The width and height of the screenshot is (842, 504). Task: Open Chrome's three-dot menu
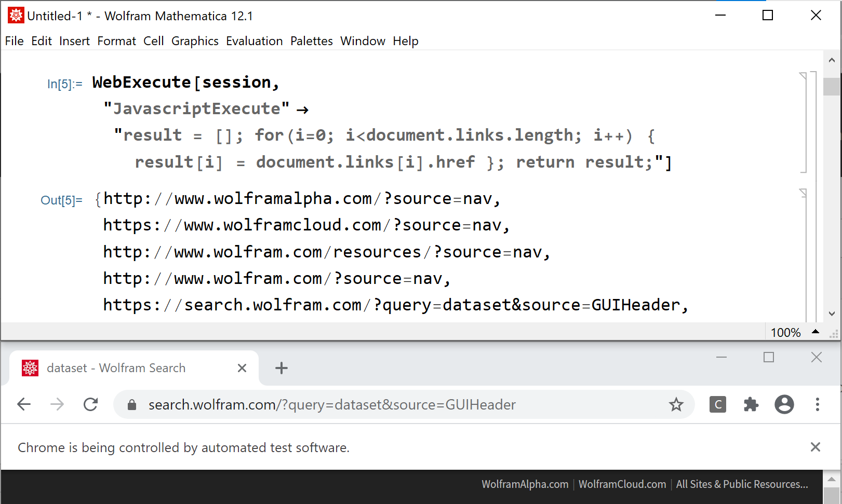coord(817,404)
